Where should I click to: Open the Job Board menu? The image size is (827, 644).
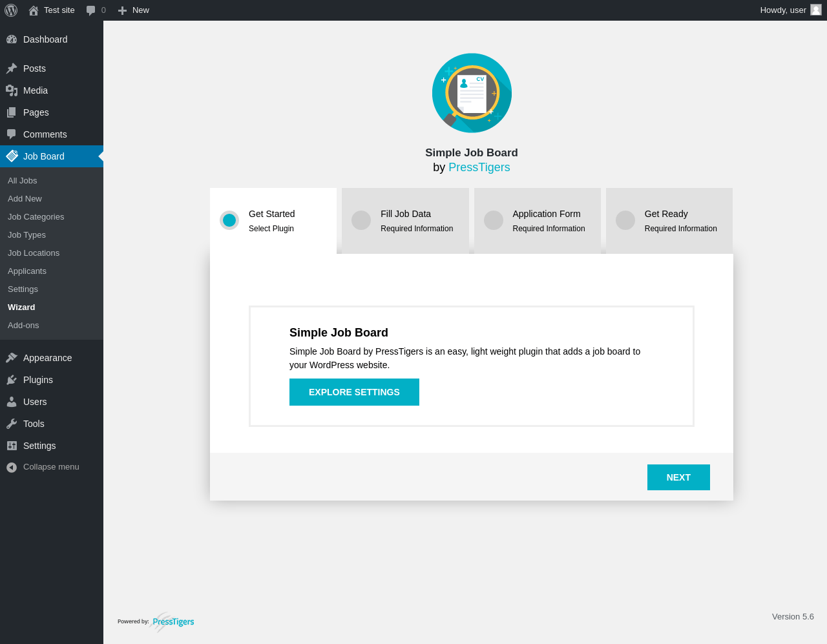[52, 156]
